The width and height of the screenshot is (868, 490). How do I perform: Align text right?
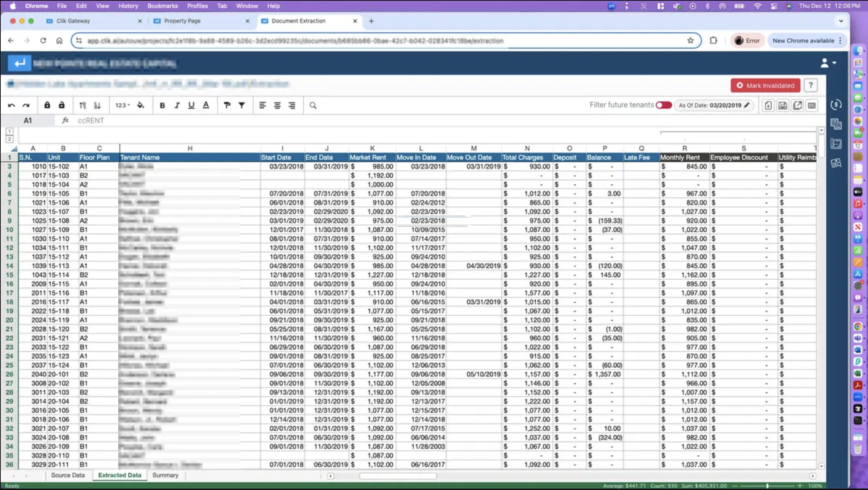coord(292,105)
